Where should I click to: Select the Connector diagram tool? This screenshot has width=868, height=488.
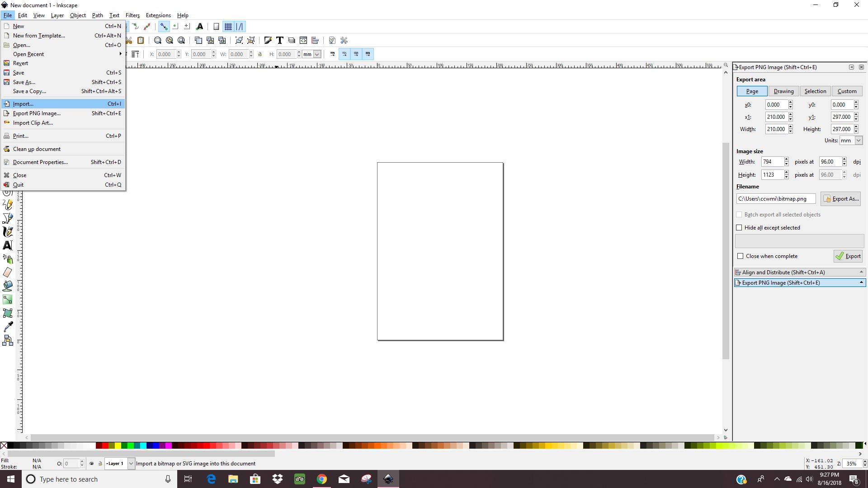coord(8,340)
